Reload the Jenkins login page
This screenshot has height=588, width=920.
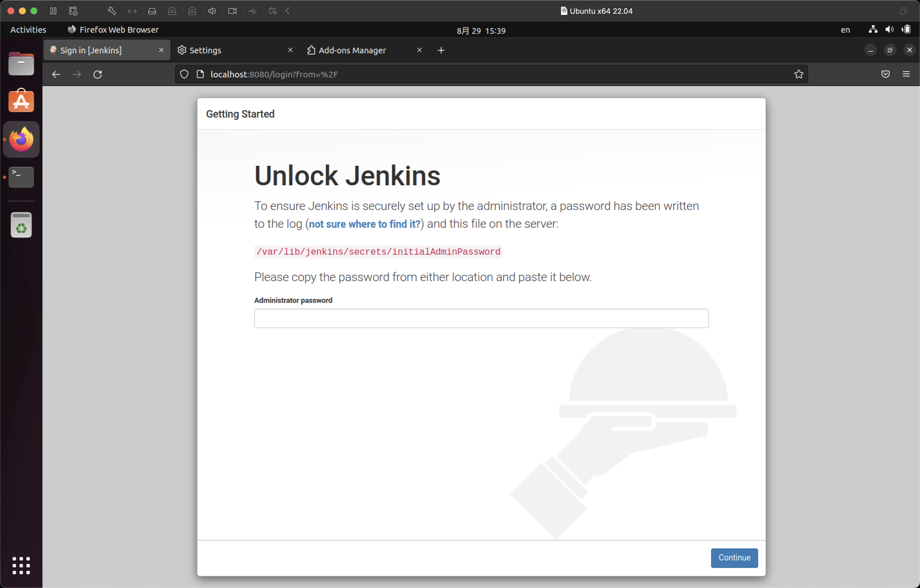(x=98, y=75)
